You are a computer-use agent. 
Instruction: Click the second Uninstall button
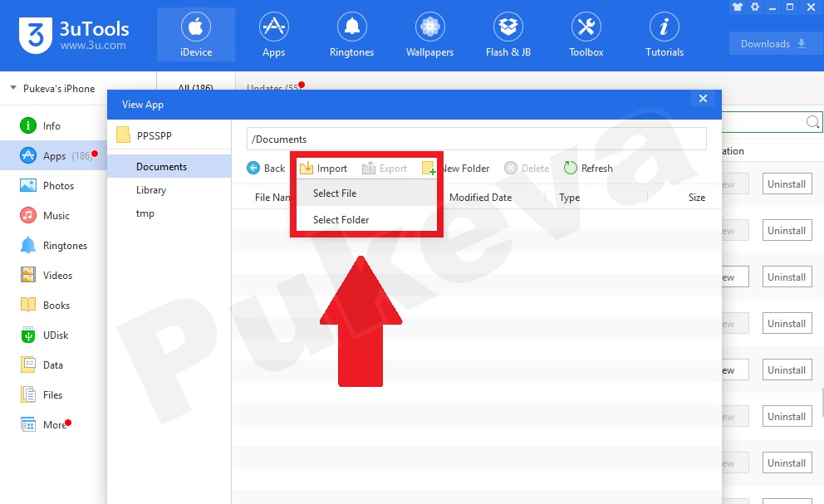tap(787, 231)
